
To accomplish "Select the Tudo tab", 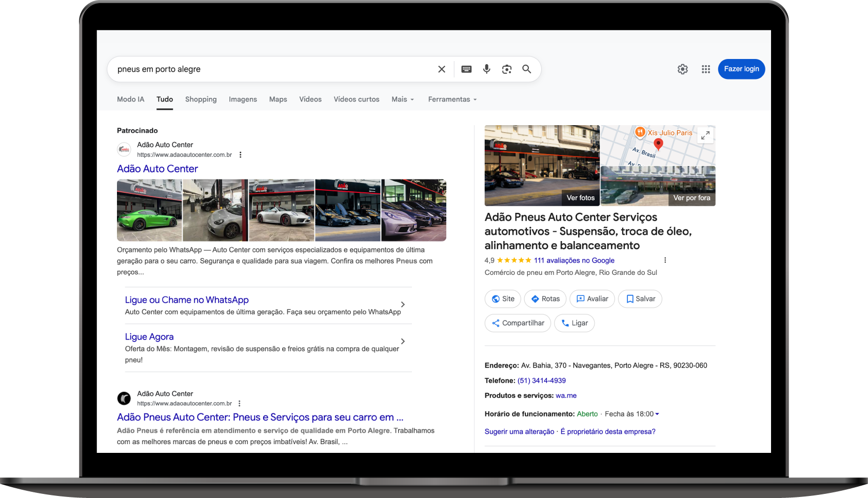I will tap(165, 99).
